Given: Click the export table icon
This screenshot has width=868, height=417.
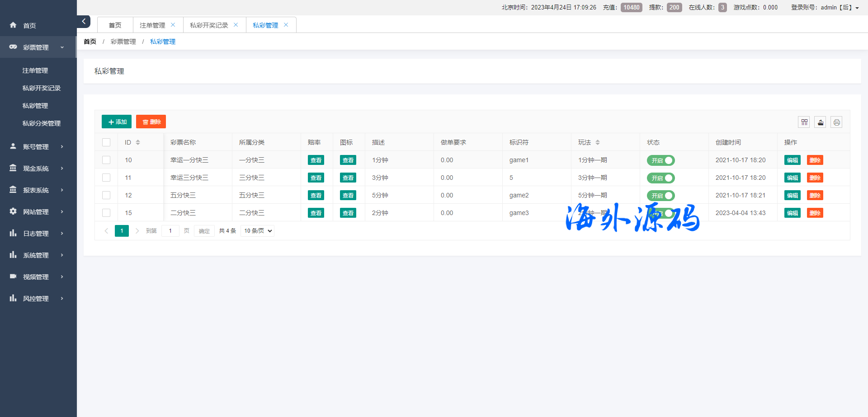Looking at the screenshot, I should (820, 122).
